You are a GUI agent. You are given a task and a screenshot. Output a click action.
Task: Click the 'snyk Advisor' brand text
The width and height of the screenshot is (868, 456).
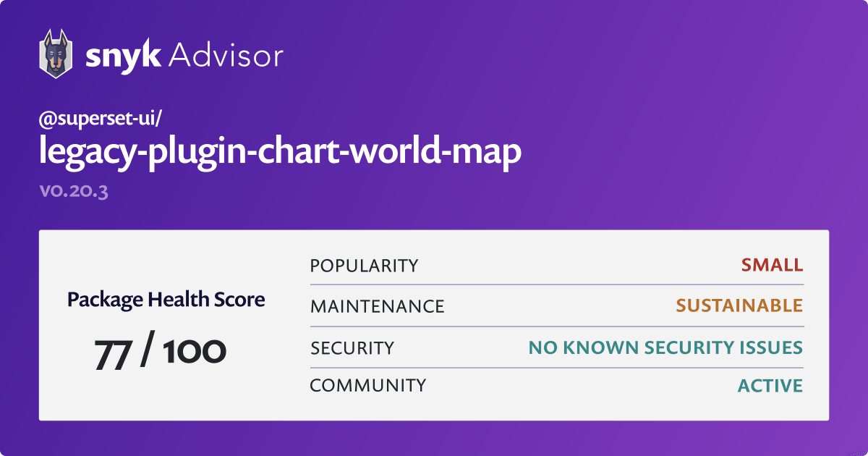click(184, 55)
